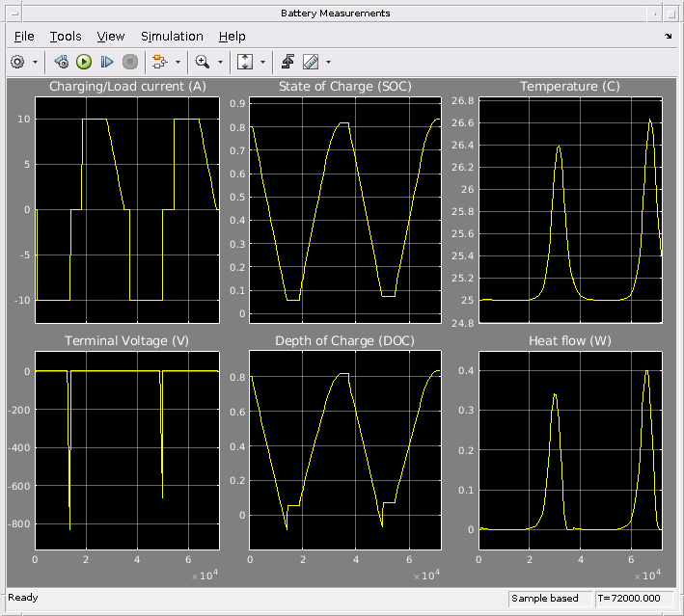Expand the dropdown beside the signal selector icon

tap(177, 62)
